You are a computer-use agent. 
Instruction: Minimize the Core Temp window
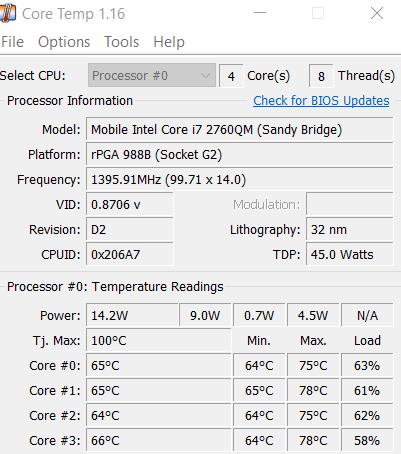pyautogui.click(x=260, y=13)
